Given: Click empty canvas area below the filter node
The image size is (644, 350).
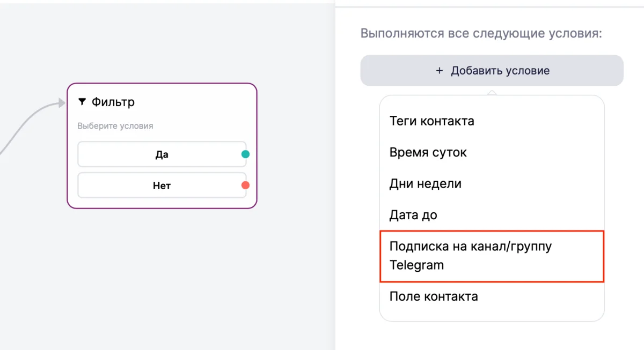Looking at the screenshot, I should click(x=161, y=279).
